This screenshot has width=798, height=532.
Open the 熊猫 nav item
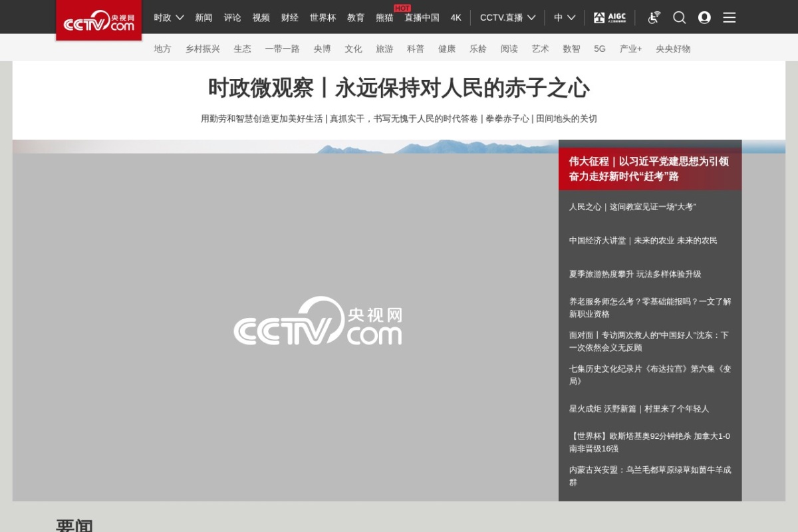(x=384, y=17)
